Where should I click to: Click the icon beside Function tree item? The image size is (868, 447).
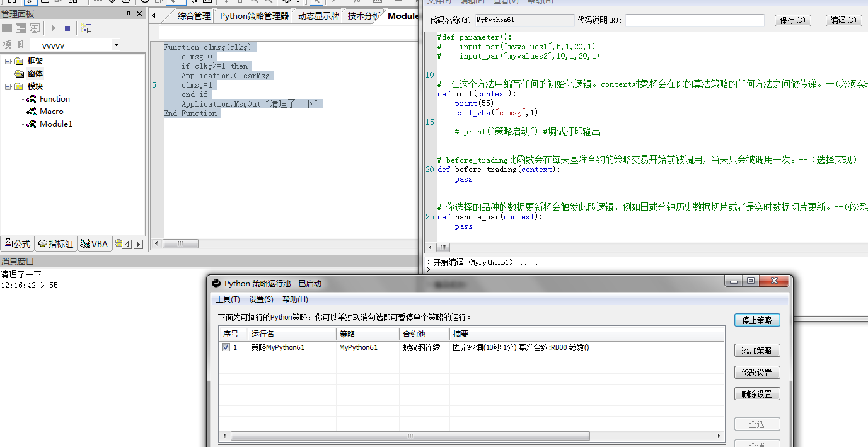point(32,99)
